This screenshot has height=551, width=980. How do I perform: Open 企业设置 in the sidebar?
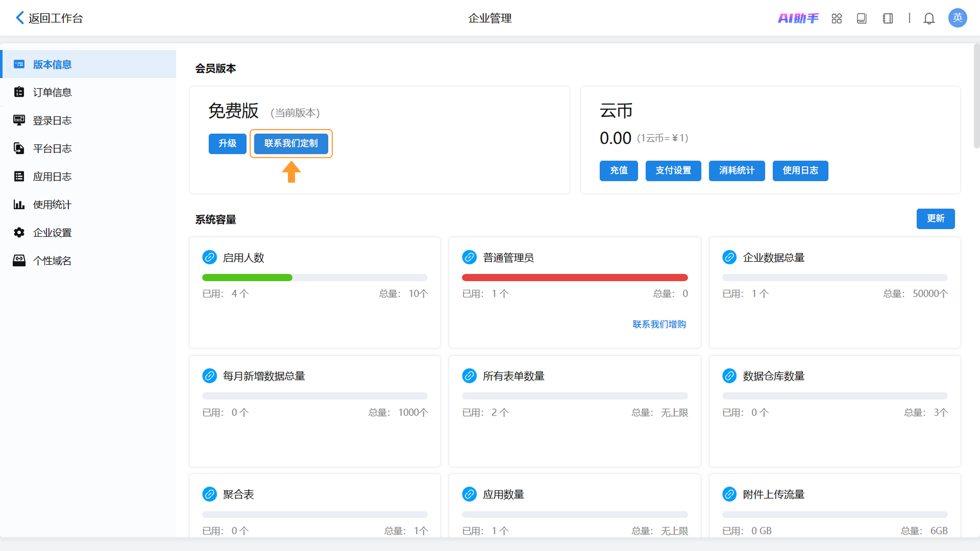pos(88,232)
